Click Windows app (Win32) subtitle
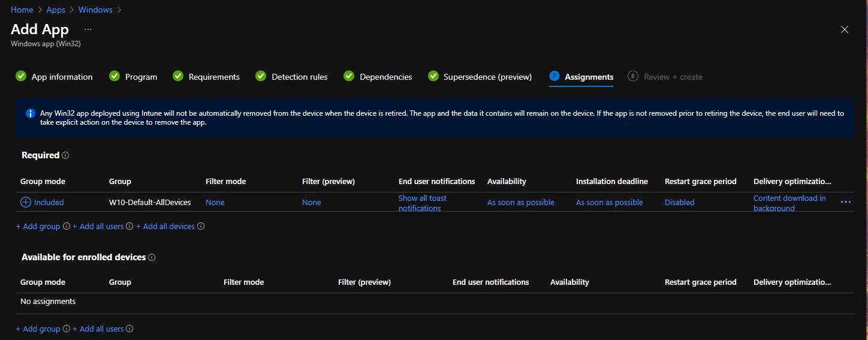 point(46,44)
